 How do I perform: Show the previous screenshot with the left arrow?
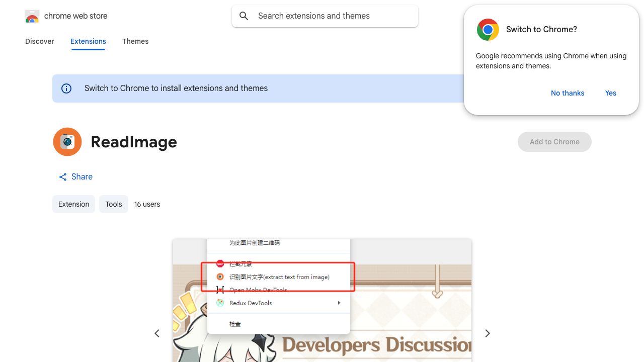157,333
